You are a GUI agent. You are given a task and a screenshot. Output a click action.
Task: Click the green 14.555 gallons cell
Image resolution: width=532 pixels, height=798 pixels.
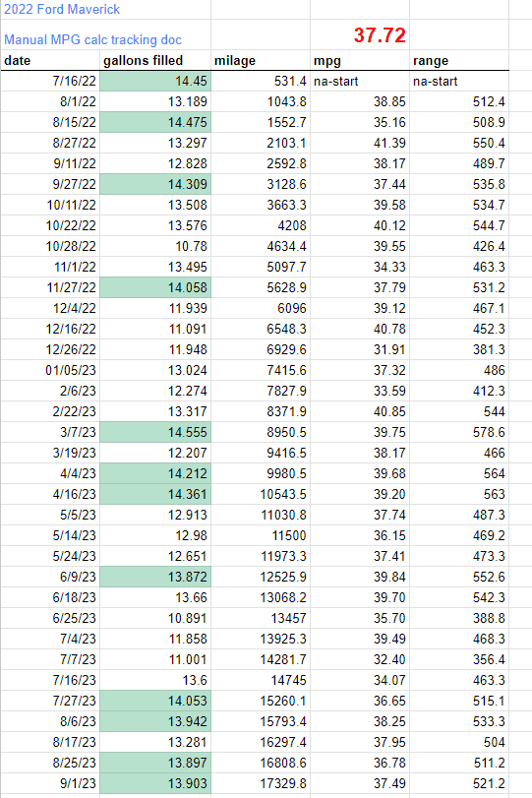coord(155,432)
